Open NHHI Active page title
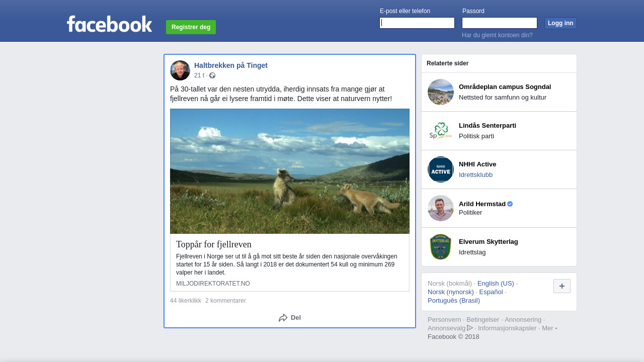 click(477, 164)
